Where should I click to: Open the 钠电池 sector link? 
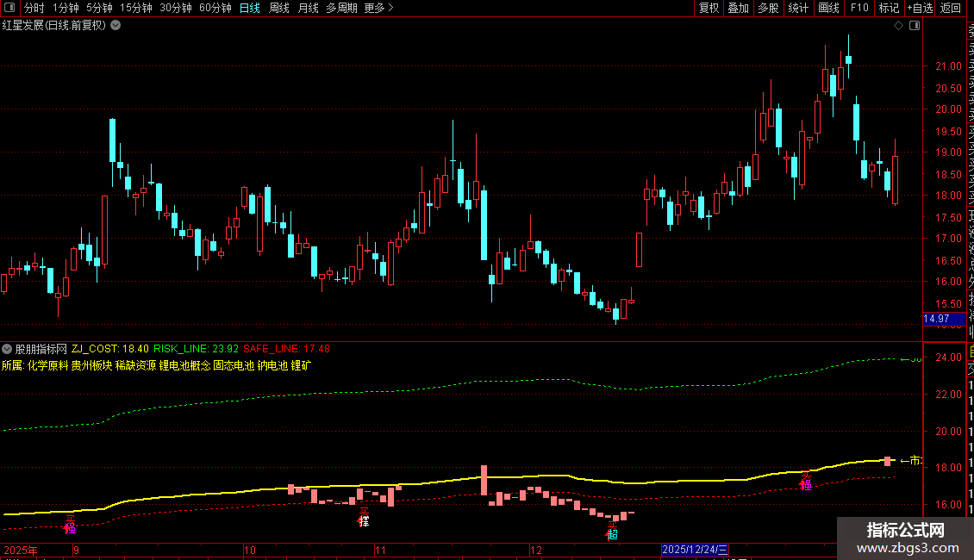click(272, 365)
